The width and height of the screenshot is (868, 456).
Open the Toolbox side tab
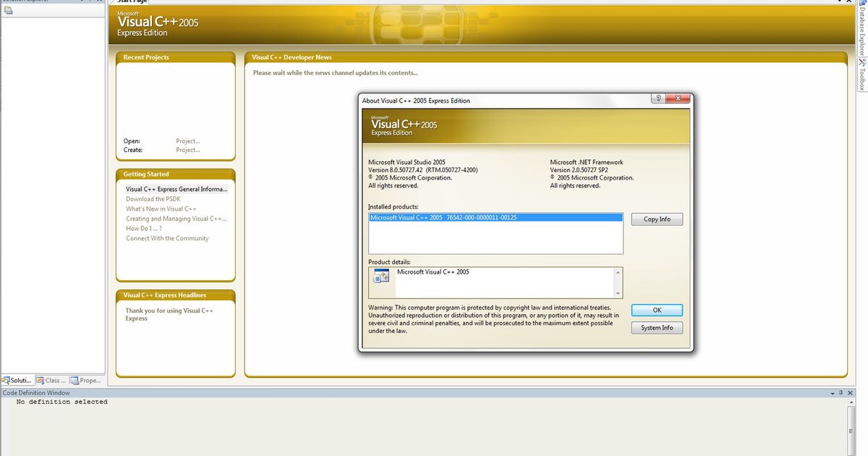point(861,75)
